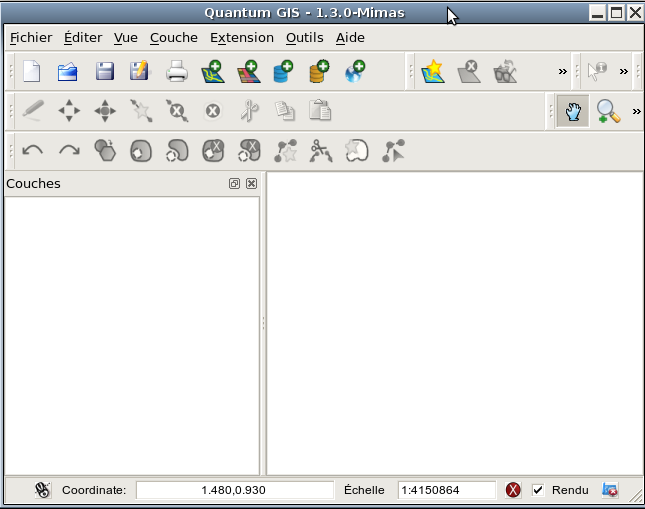Screen dimensions: 645x509
Task: Open a project with the folder icon
Action: pos(68,72)
